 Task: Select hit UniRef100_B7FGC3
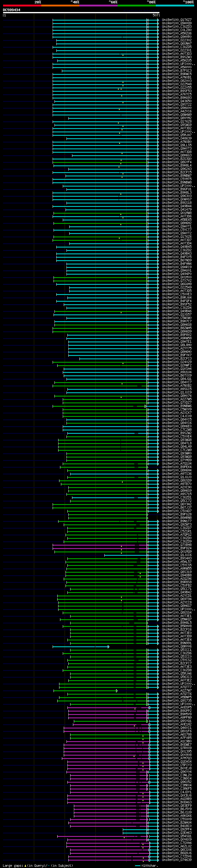pyautogui.click(x=176, y=71)
